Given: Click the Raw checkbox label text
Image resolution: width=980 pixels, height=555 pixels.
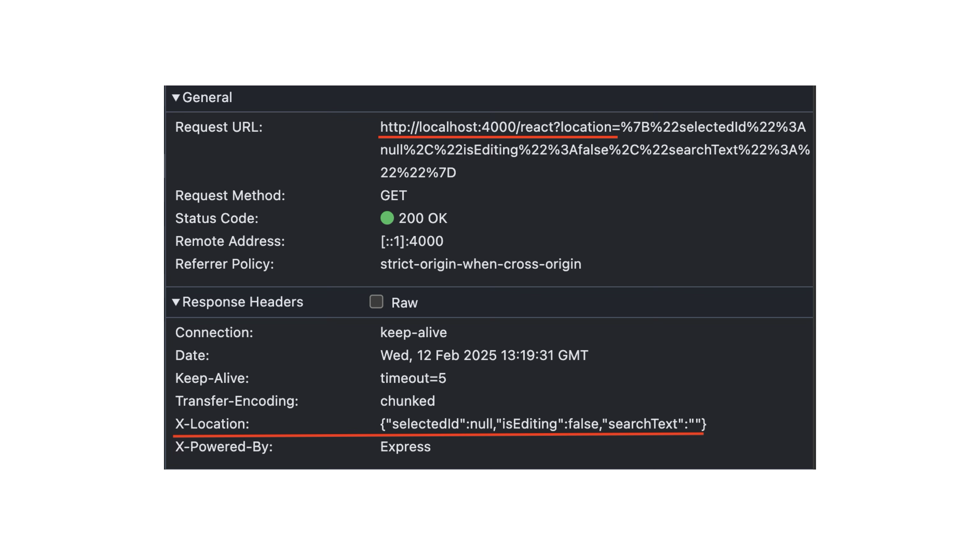Looking at the screenshot, I should 405,303.
